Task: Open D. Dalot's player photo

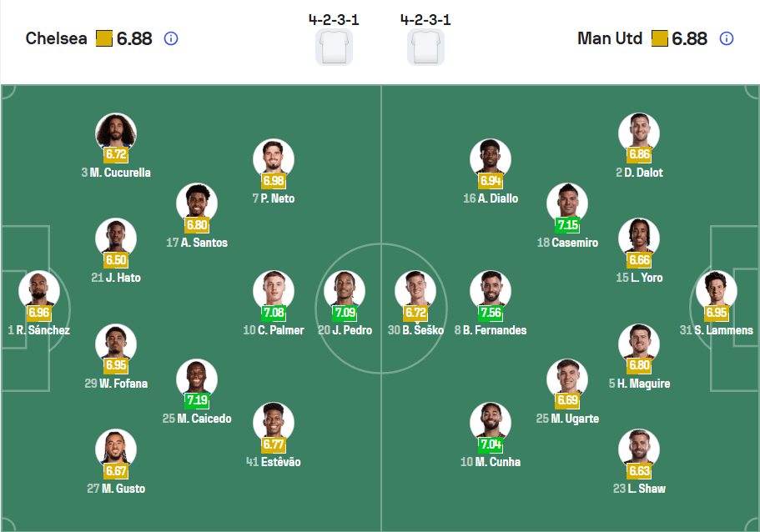Action: coord(639,133)
